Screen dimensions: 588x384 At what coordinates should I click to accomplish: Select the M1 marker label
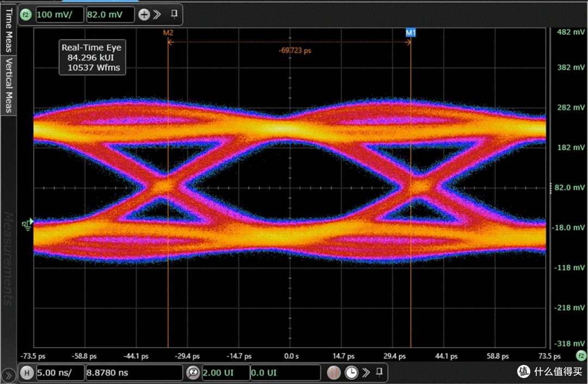411,33
